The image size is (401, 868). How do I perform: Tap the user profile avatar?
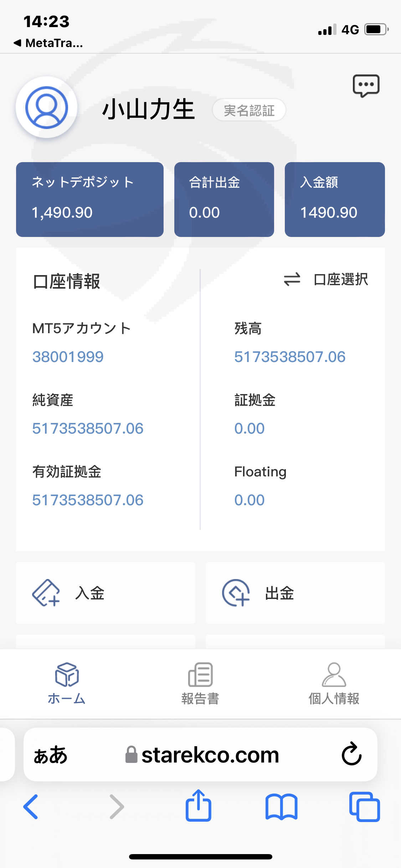click(46, 107)
